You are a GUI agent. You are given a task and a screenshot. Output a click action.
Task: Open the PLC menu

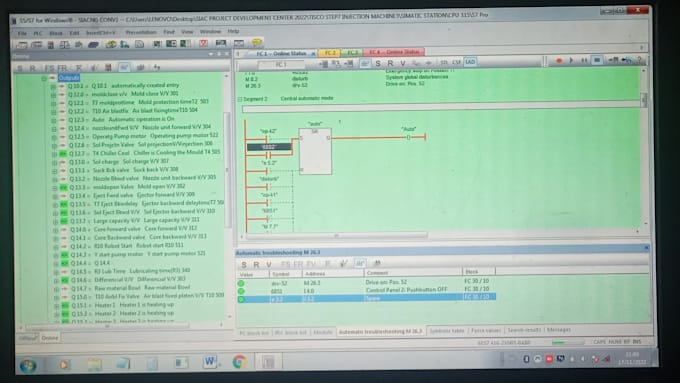[38, 33]
